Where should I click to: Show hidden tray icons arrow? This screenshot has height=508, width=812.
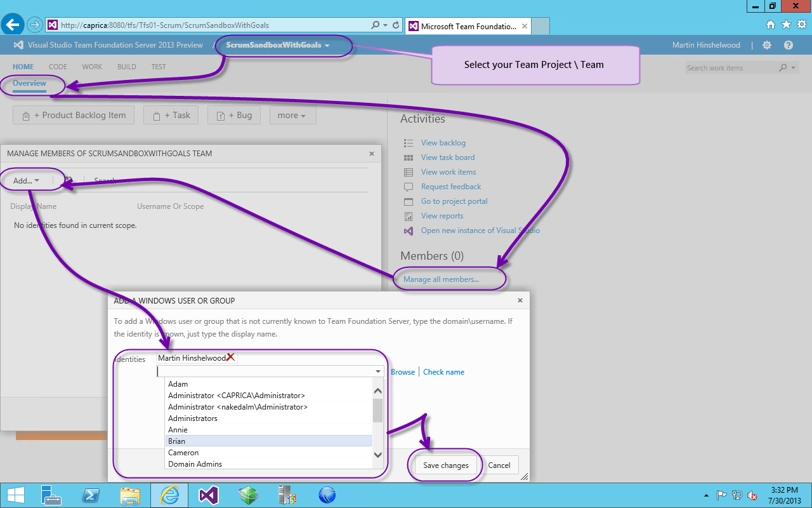pos(706,495)
